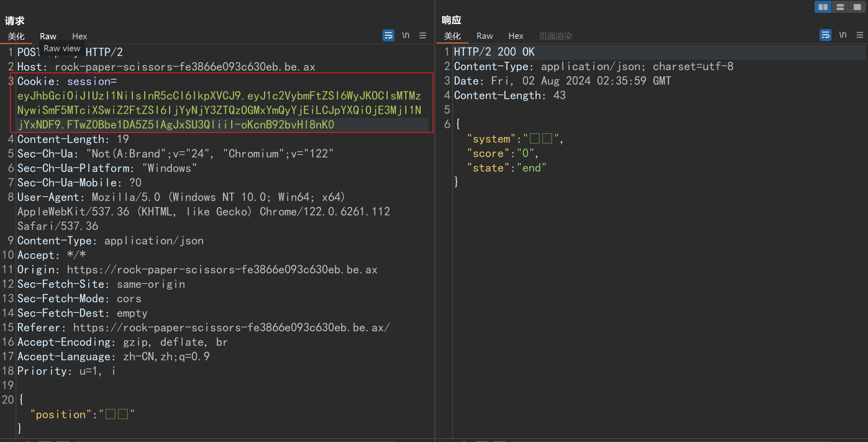Click 'Priority: u=1, i' header

click(x=66, y=371)
